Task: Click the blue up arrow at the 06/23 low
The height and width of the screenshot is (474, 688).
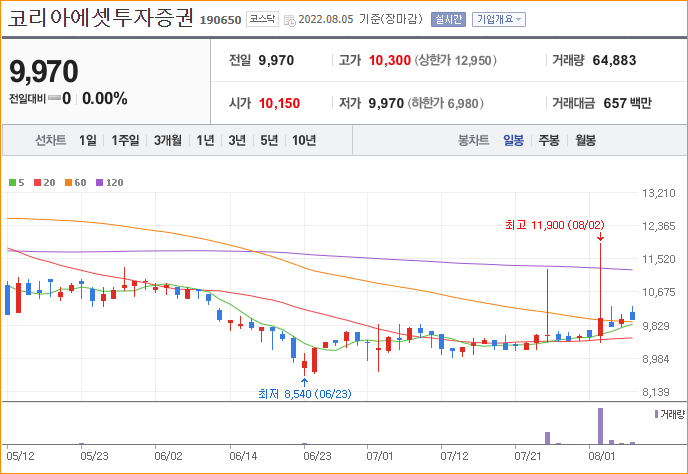Action: [304, 382]
